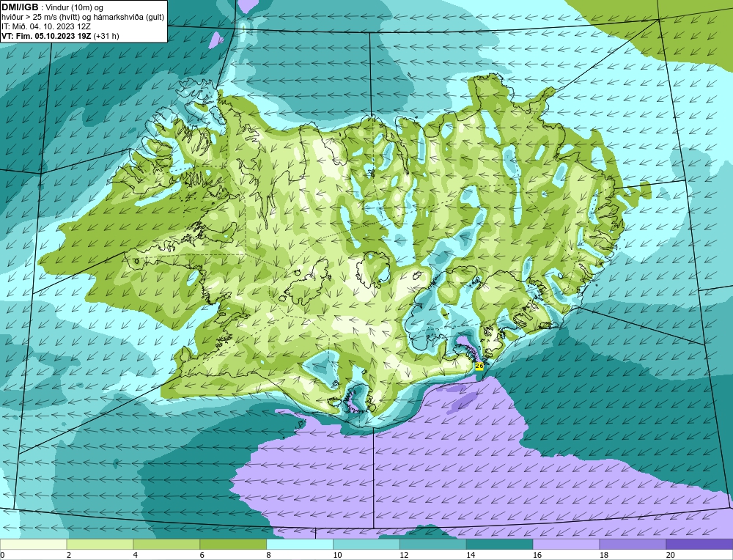Click the legend scale label '14'
Image resolution: width=733 pixels, height=560 pixels.
point(471,555)
